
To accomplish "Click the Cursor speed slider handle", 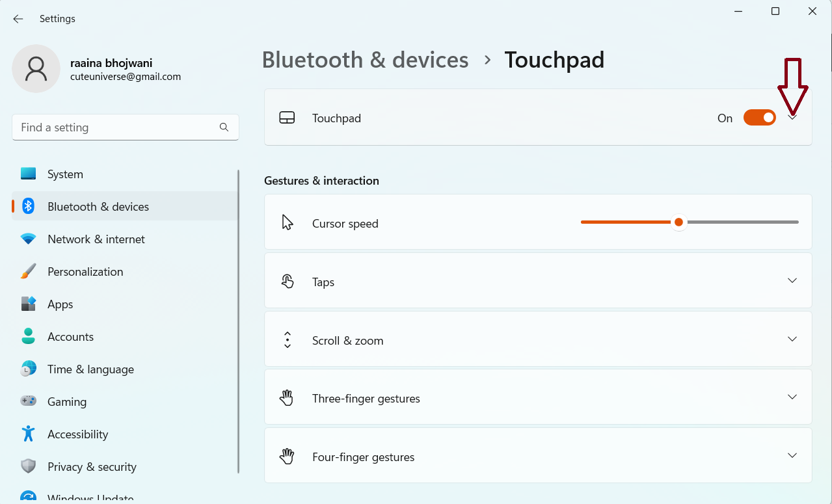I will [678, 222].
